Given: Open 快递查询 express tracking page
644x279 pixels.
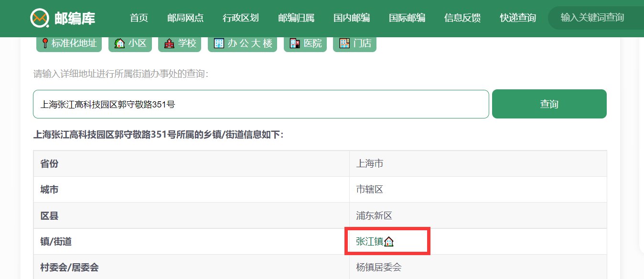Looking at the screenshot, I should pos(517,18).
